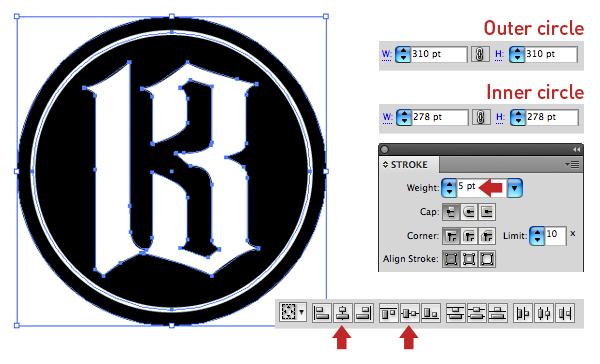Click Inner circle width stepper

[x=404, y=118]
